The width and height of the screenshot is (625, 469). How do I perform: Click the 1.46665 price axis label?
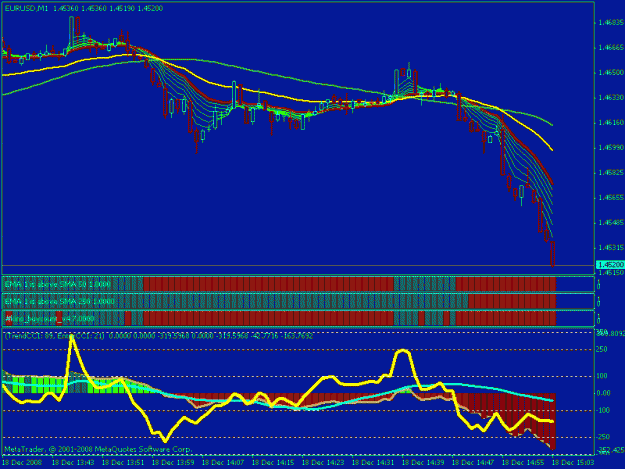[x=611, y=48]
